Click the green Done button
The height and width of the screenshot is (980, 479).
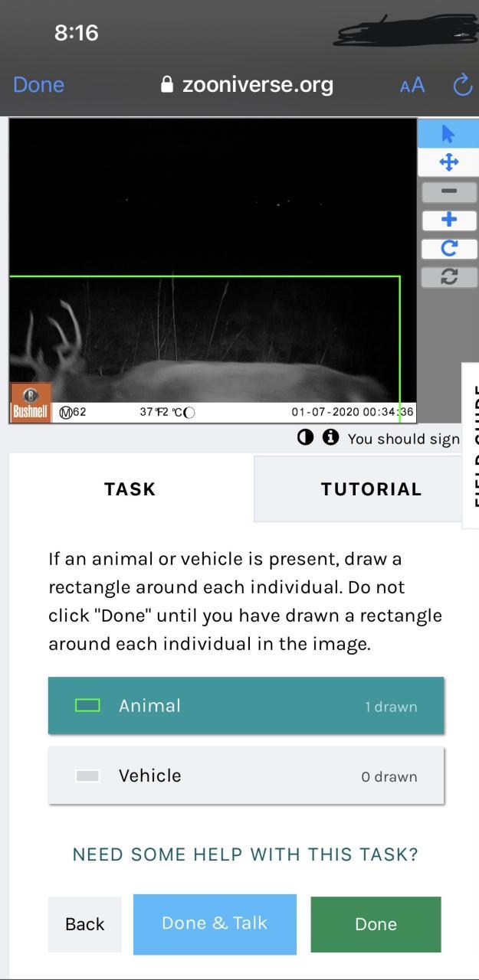pos(376,924)
